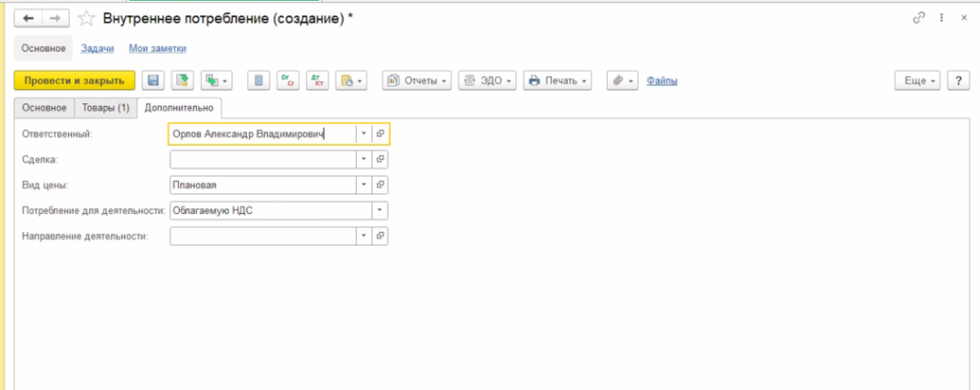Screen dimensions: 980x390
Task: Expand the Вид цены dropdown arrow
Action: click(364, 184)
